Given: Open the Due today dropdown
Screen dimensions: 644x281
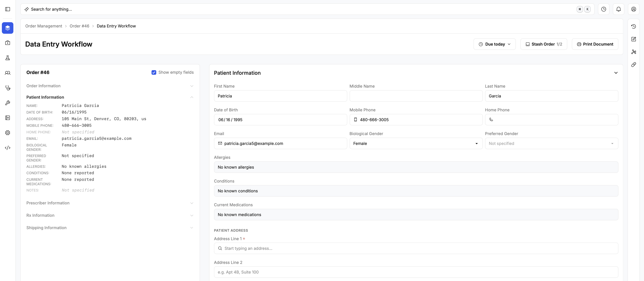Looking at the screenshot, I should (x=494, y=44).
